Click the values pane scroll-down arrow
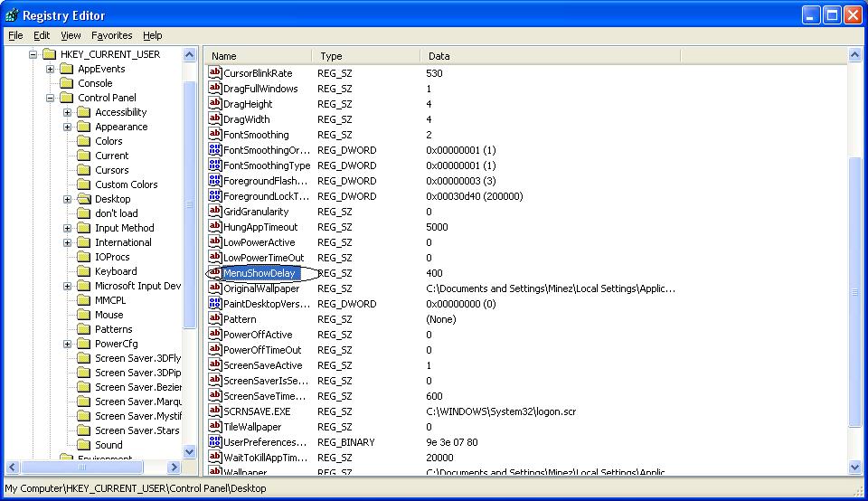 (x=854, y=468)
